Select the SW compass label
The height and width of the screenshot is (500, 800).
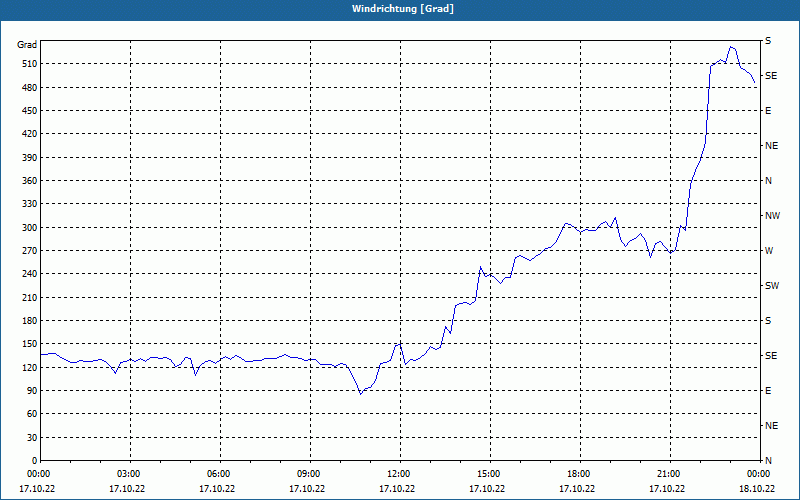pyautogui.click(x=772, y=286)
